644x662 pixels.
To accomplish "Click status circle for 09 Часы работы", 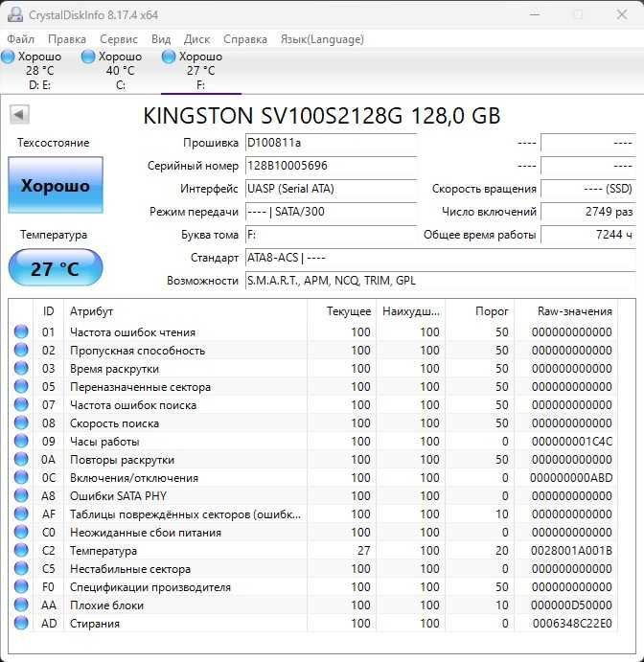I will pyautogui.click(x=21, y=441).
